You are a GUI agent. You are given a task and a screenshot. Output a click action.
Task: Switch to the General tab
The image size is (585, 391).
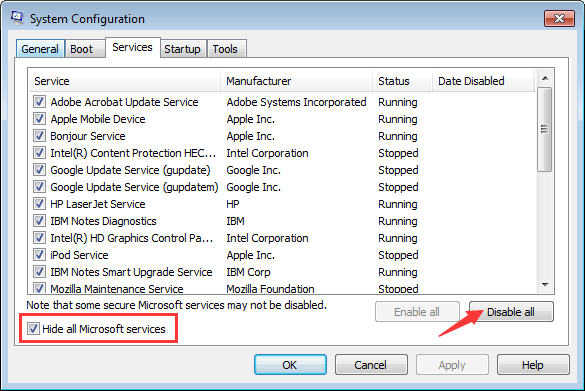(40, 49)
